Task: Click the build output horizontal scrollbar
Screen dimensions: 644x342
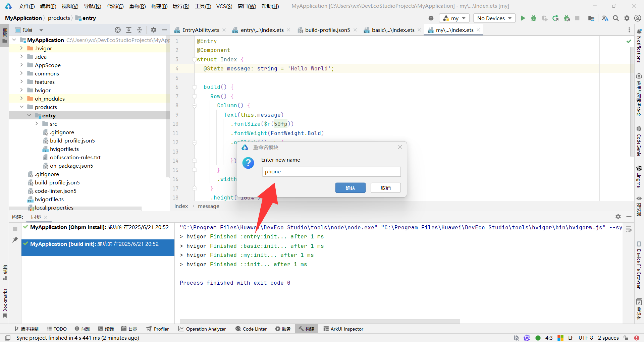Action: (x=320, y=321)
